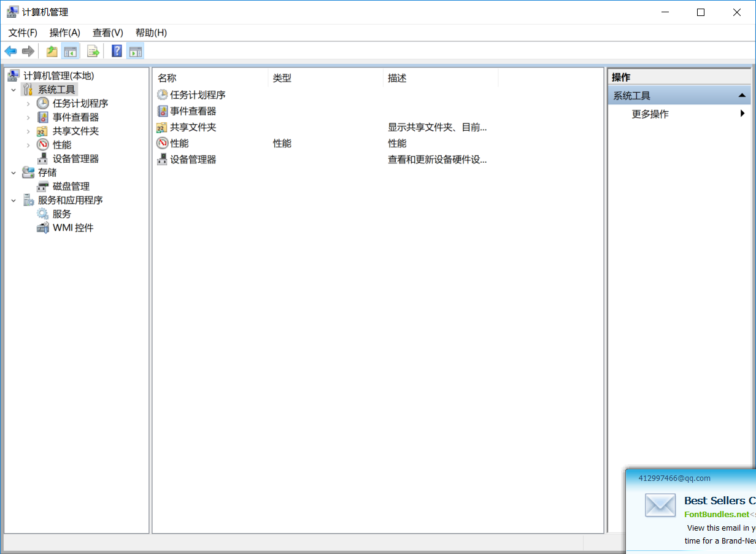Image resolution: width=756 pixels, height=554 pixels.
Task: Select the 性能 item in the center pane
Action: point(180,143)
